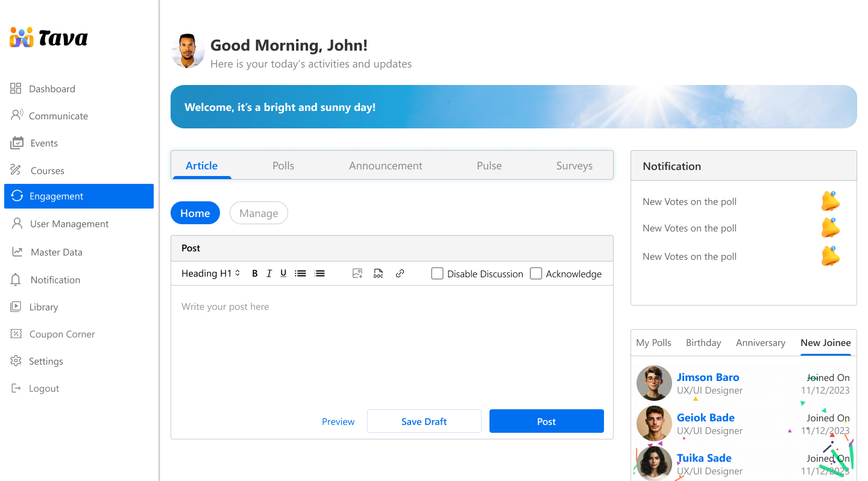Insert a hyperlink using link icon

click(x=400, y=274)
